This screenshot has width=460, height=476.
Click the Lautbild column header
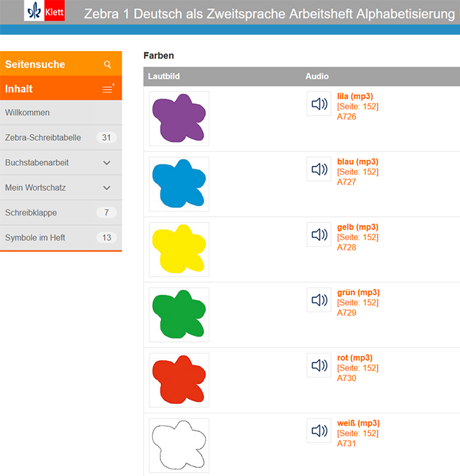164,76
